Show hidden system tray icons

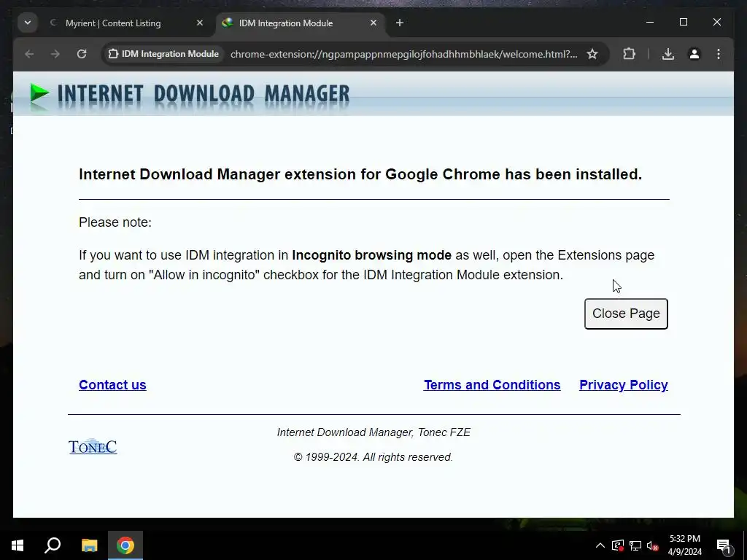[x=600, y=545]
